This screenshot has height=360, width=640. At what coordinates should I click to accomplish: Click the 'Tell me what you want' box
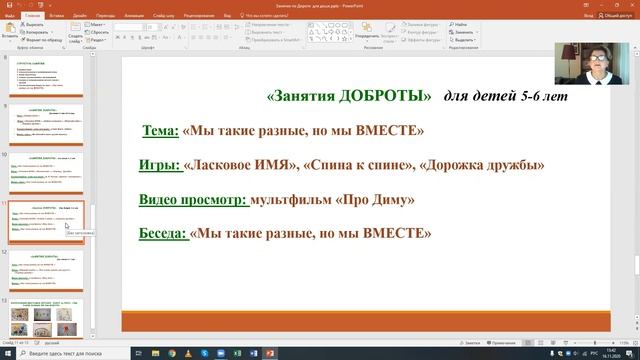(264, 16)
